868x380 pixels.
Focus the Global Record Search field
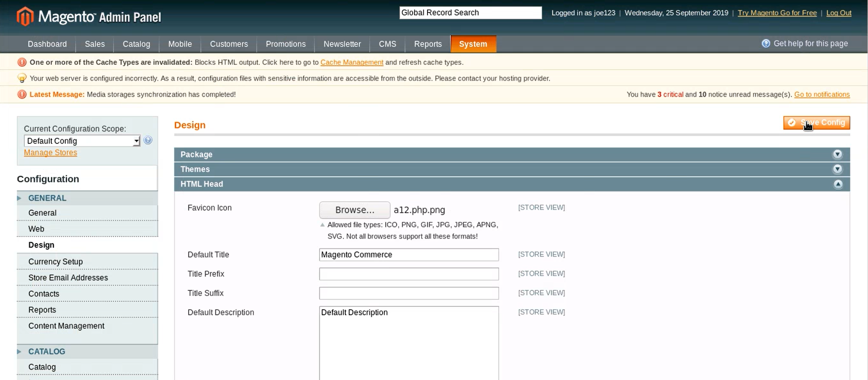[470, 13]
